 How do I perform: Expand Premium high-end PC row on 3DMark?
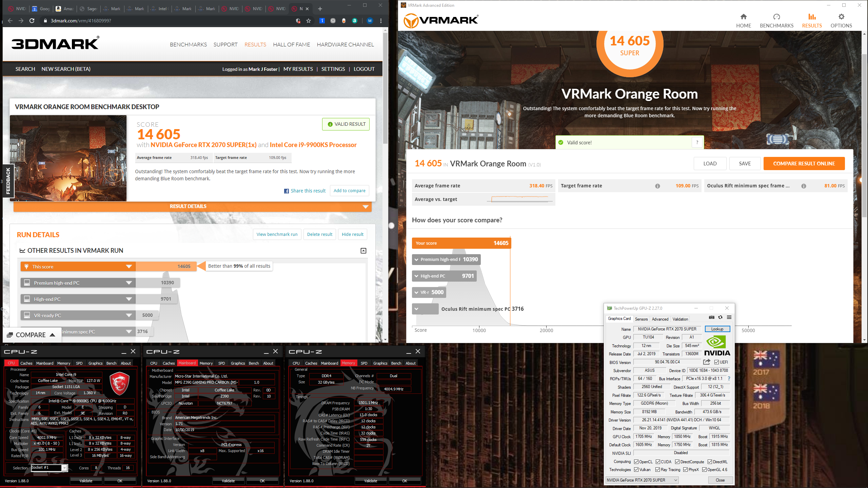tap(78, 283)
